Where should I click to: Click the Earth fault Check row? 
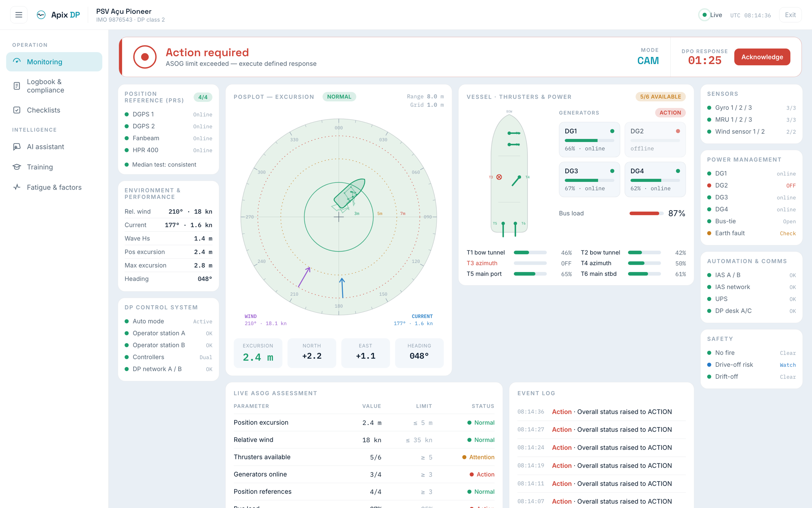coord(751,233)
